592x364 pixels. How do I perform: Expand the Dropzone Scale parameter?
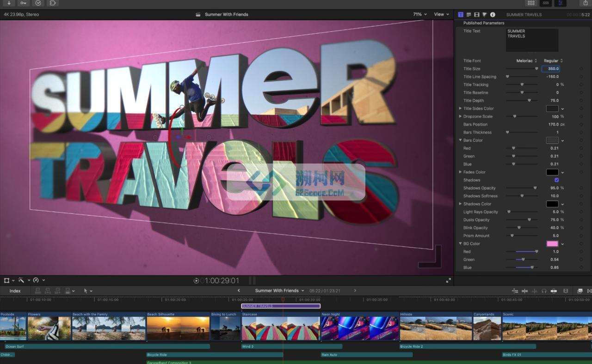pyautogui.click(x=460, y=116)
